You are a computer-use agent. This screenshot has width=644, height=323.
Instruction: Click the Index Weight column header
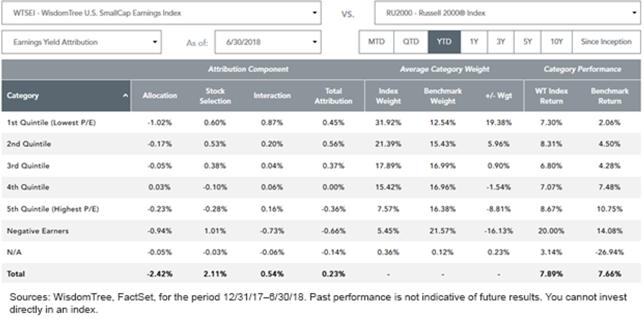[x=389, y=96]
